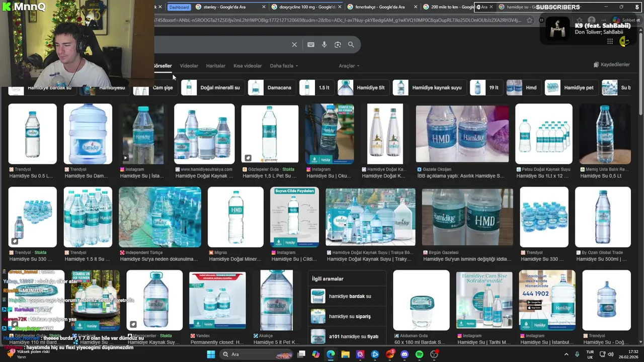Close the doxycycline 100 mg tab
644x362 pixels.
[x=340, y=7]
